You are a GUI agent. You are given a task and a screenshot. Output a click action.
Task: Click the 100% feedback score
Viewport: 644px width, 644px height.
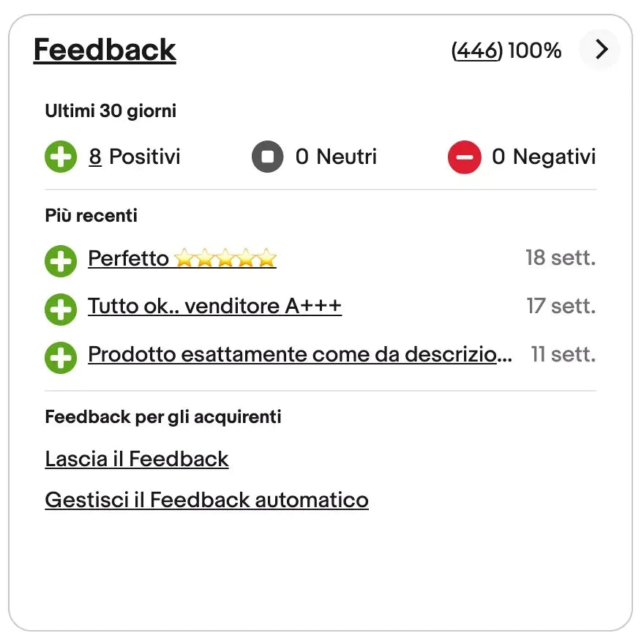[534, 50]
